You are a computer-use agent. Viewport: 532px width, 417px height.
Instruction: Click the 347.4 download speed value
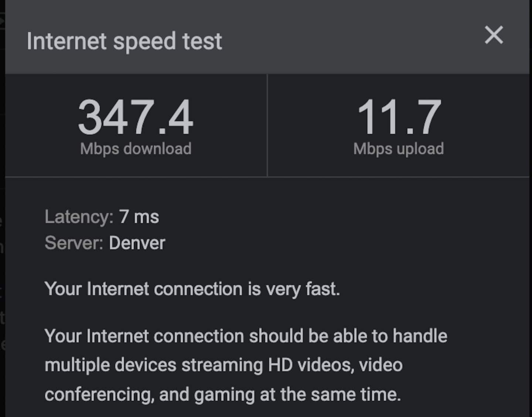click(135, 118)
